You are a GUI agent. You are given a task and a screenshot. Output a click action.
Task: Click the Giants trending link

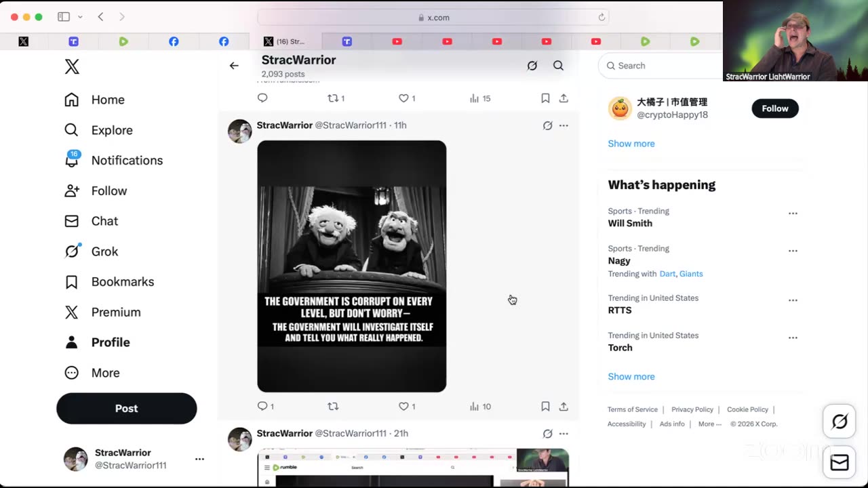pos(691,274)
